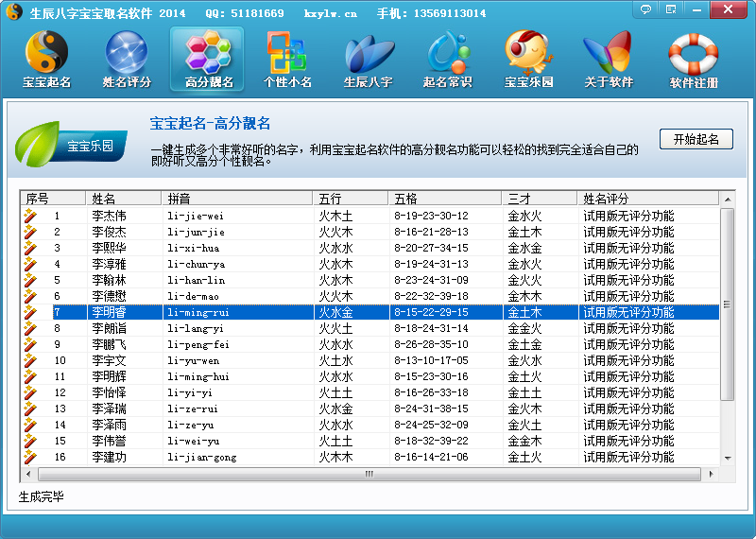The width and height of the screenshot is (756, 539).
Task: Click the horizontal scrollbar right arrow
Action: tap(713, 474)
